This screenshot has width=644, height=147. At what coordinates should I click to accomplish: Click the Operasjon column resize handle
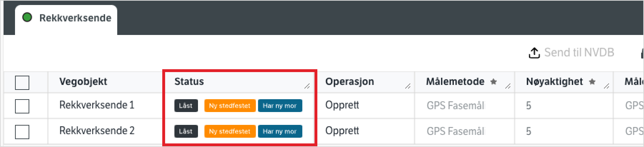pos(407,86)
